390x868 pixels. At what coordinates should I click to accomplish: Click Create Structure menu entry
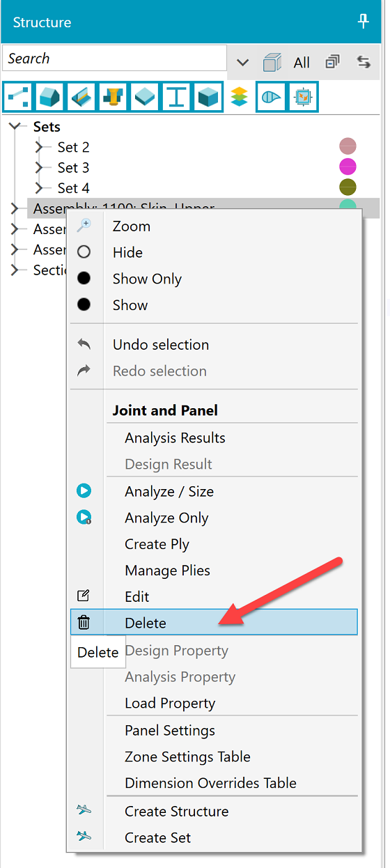click(177, 811)
